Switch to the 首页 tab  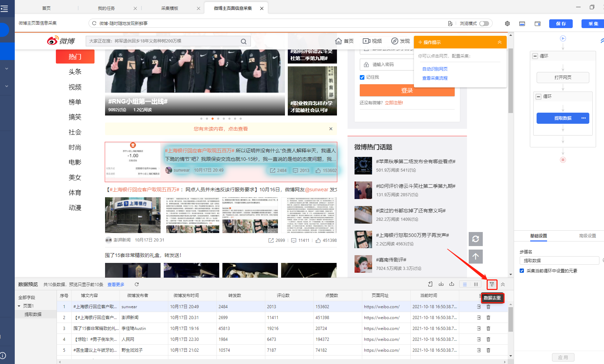pos(46,8)
